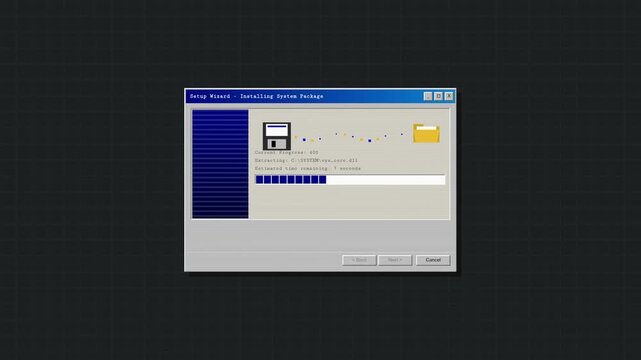Click the yellow destination folder icon
Screen dimensions: 641x360
tap(426, 133)
